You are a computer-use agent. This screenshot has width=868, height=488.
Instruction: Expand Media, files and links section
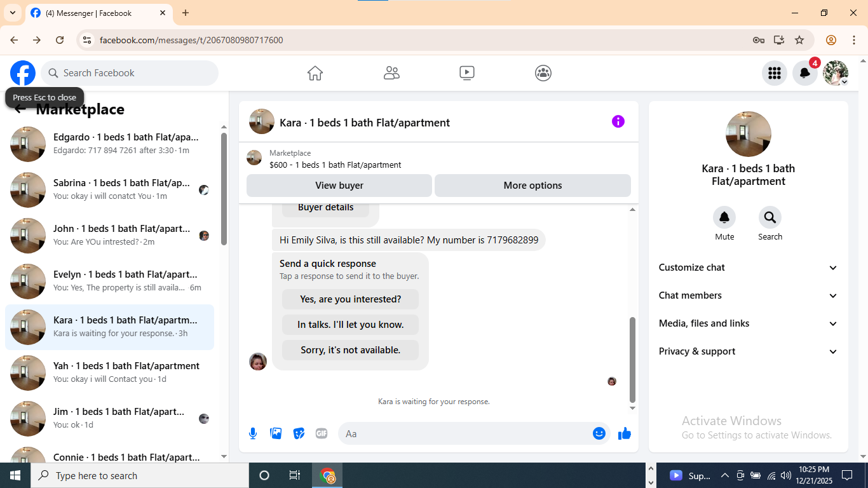point(749,323)
